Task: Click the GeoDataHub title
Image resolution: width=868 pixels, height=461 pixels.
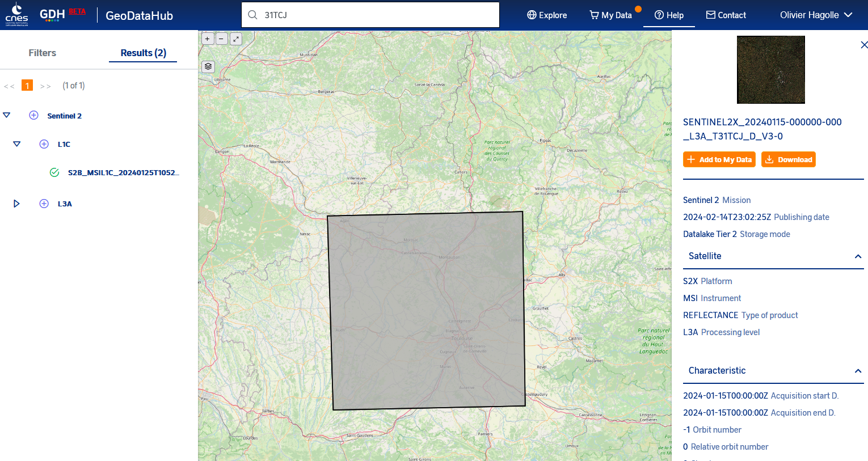Action: pyautogui.click(x=140, y=16)
